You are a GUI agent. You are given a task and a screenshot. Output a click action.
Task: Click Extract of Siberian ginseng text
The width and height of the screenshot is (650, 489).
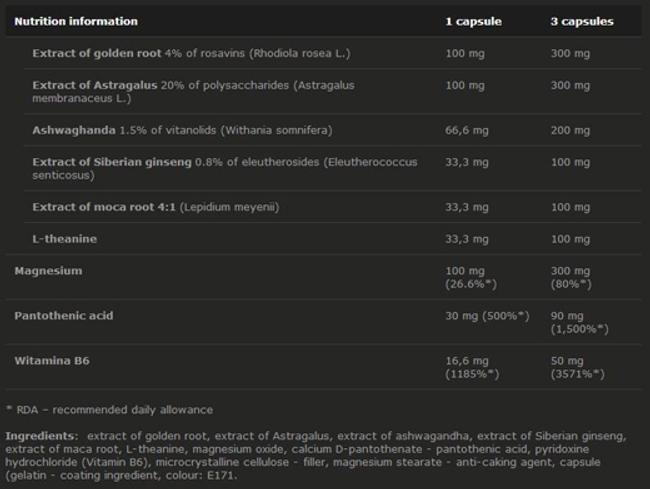click(x=112, y=162)
